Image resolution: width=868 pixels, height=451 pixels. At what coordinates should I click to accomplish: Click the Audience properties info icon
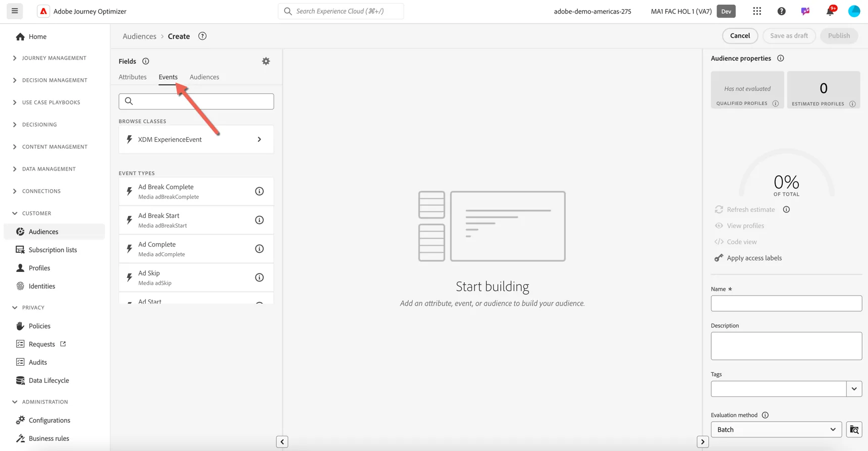(x=781, y=58)
